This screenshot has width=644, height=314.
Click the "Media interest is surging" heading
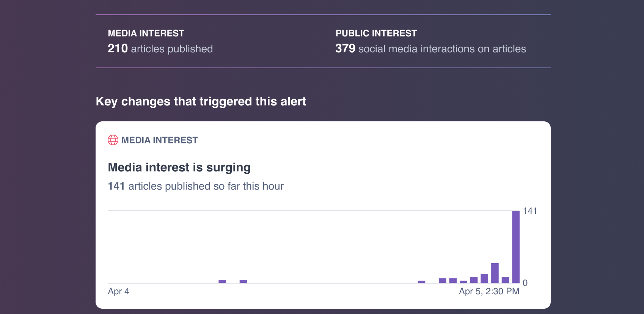pyautogui.click(x=179, y=168)
